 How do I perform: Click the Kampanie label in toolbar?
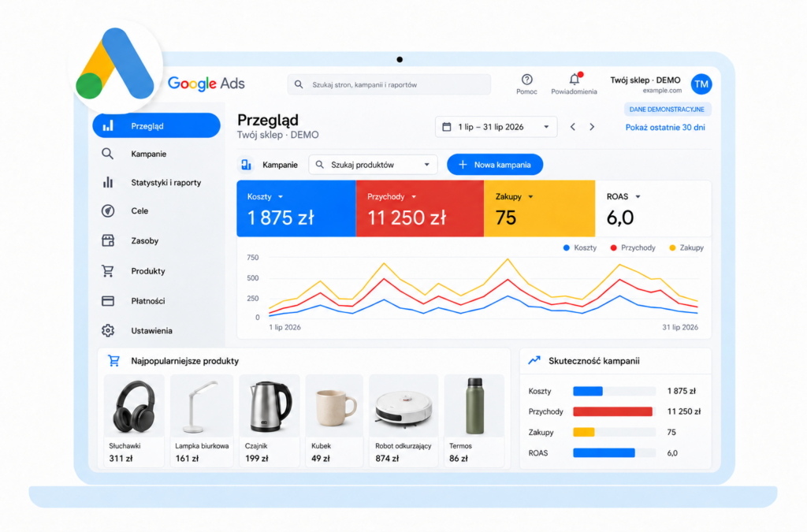point(280,165)
